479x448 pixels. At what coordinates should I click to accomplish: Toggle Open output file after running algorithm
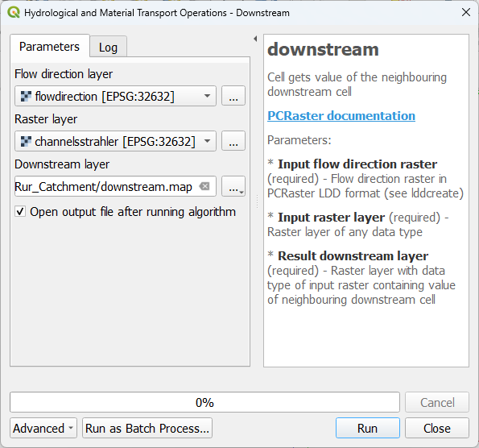point(20,212)
